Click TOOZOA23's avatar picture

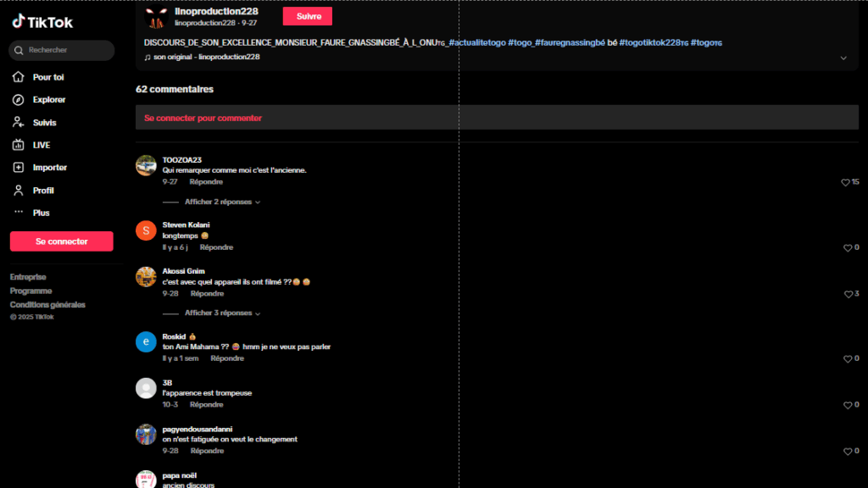tap(146, 165)
